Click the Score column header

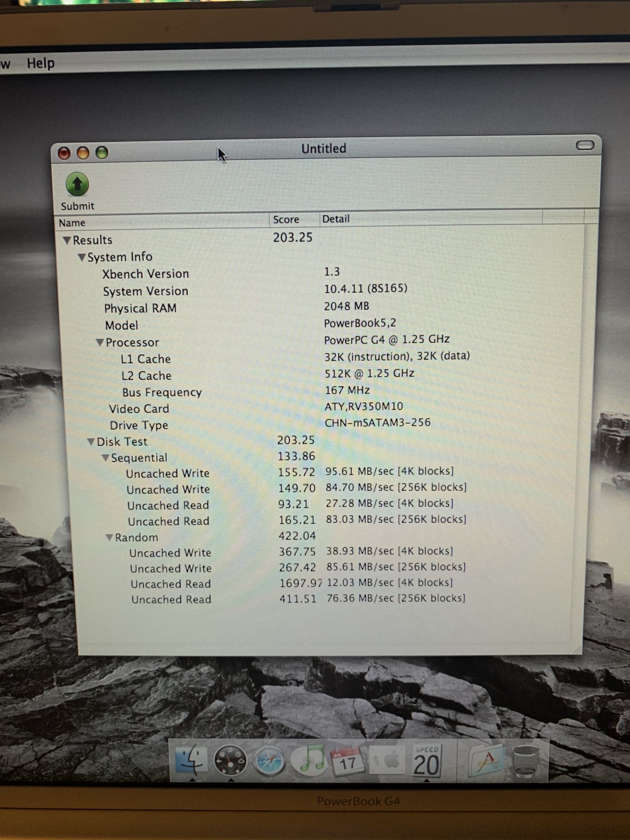pos(294,219)
